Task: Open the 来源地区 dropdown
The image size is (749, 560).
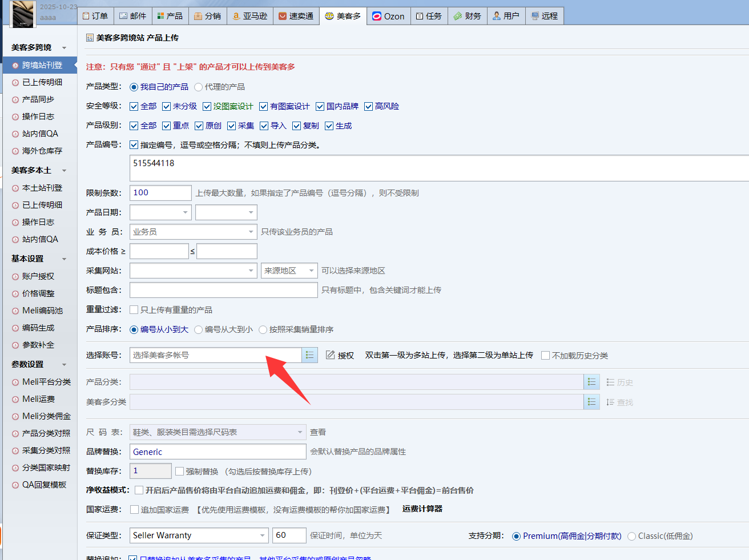Action: [311, 271]
